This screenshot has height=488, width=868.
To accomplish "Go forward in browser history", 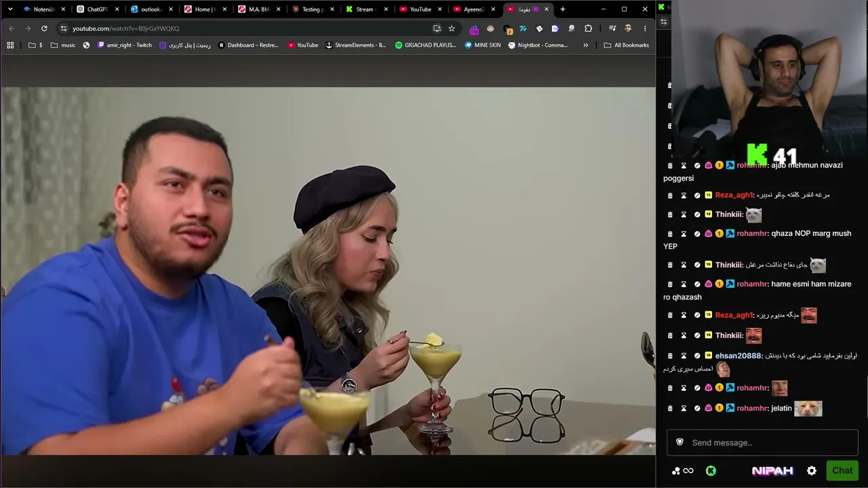I will [28, 28].
